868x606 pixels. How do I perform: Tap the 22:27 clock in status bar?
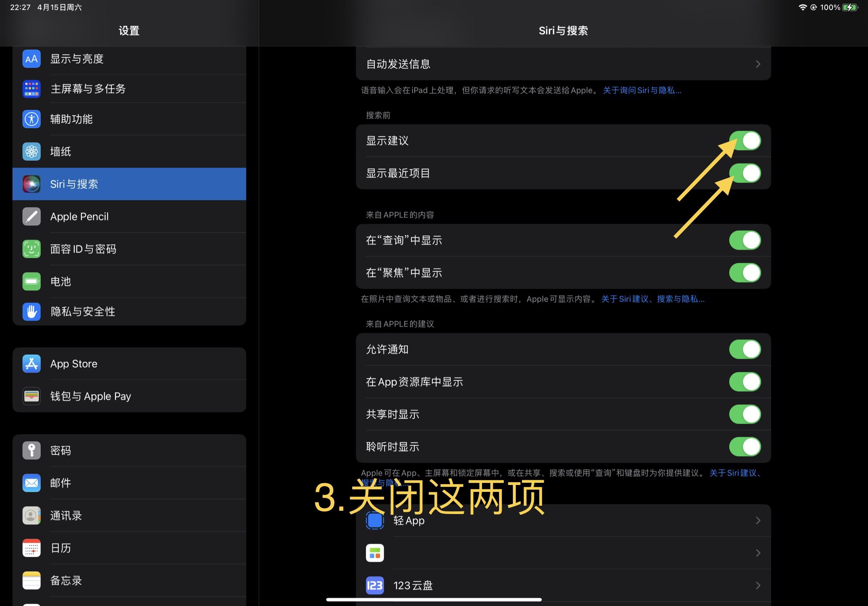(20, 7)
